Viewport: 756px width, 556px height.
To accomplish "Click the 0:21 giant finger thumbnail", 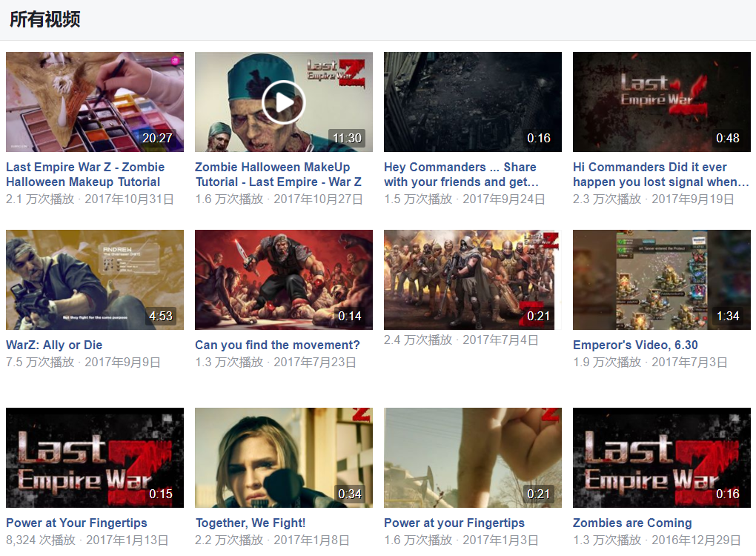I will [x=472, y=457].
